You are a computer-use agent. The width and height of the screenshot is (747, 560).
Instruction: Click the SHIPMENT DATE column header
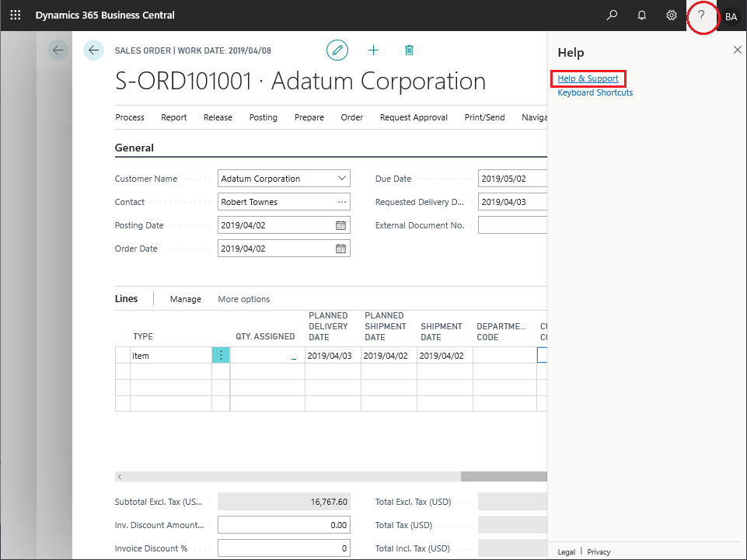pos(442,332)
